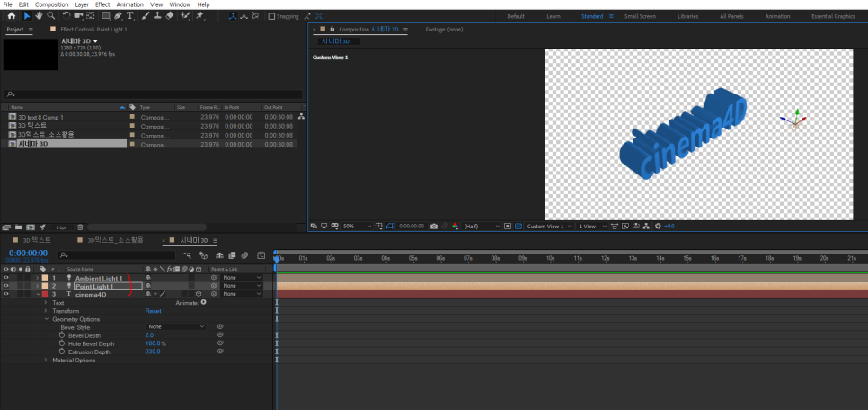Hide the Point Light 1 layer
Viewport: 868px width, 410px height.
tap(6, 286)
